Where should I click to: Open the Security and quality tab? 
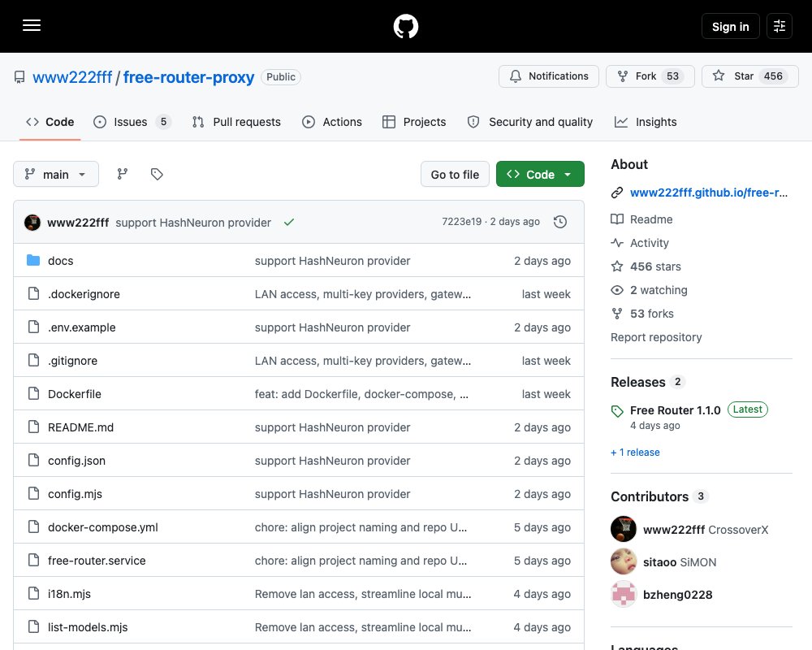tap(529, 122)
